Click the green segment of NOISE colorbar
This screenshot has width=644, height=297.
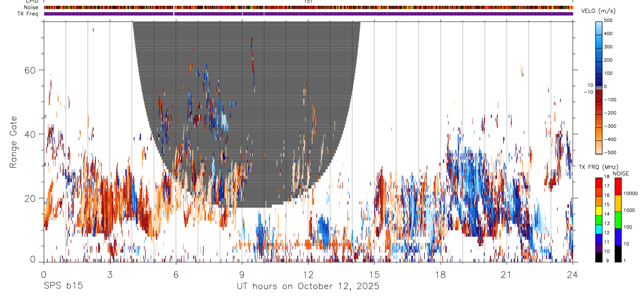point(618,220)
